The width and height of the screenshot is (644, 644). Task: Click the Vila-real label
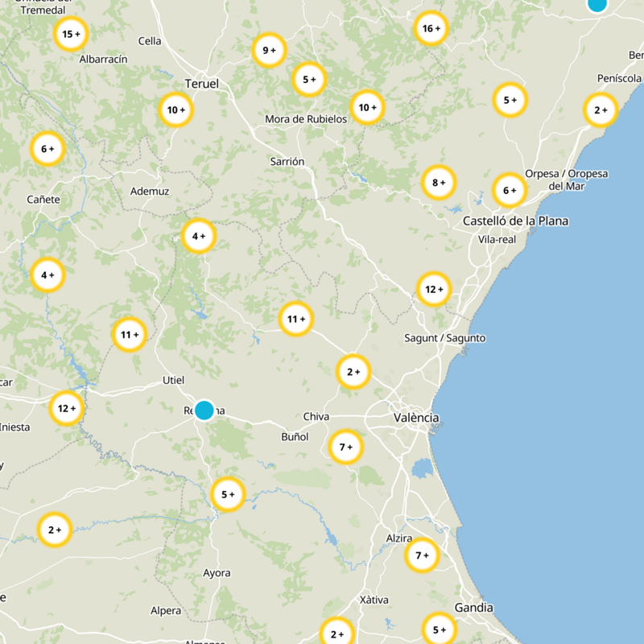497,239
